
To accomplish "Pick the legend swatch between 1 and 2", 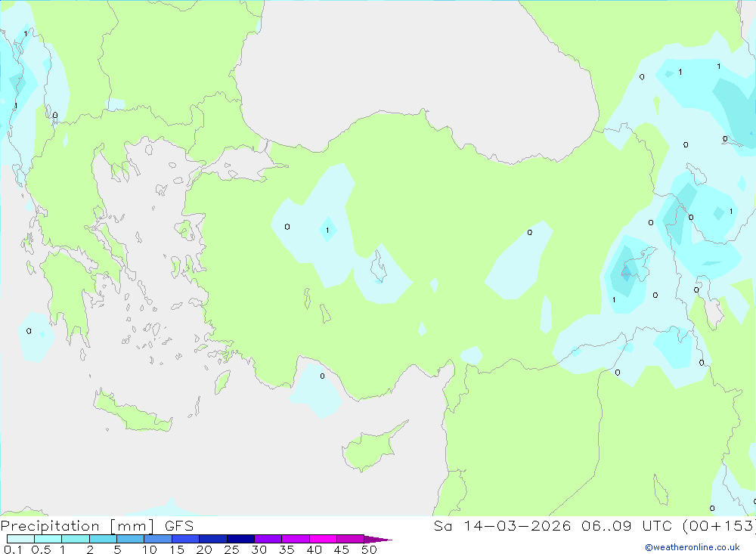I will (76, 539).
